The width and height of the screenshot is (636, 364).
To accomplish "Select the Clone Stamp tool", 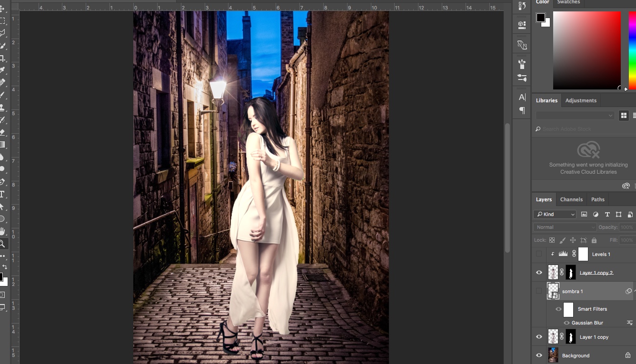I will pos(2,108).
